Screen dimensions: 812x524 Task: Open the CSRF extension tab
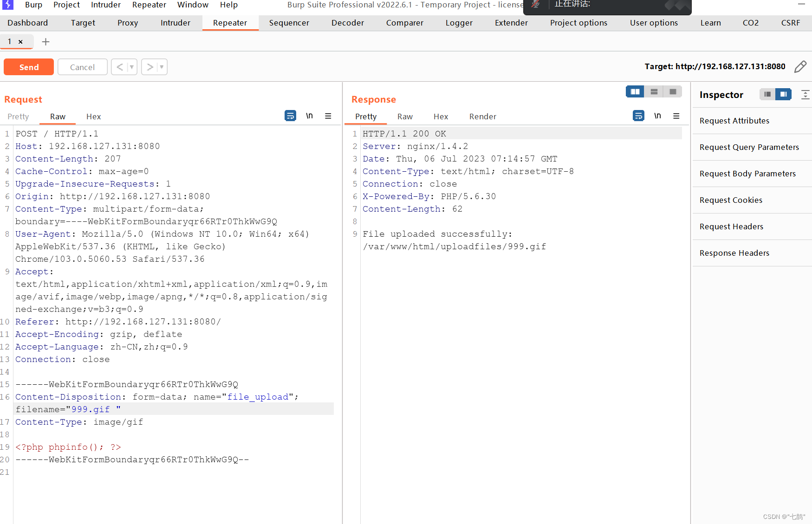pos(790,23)
